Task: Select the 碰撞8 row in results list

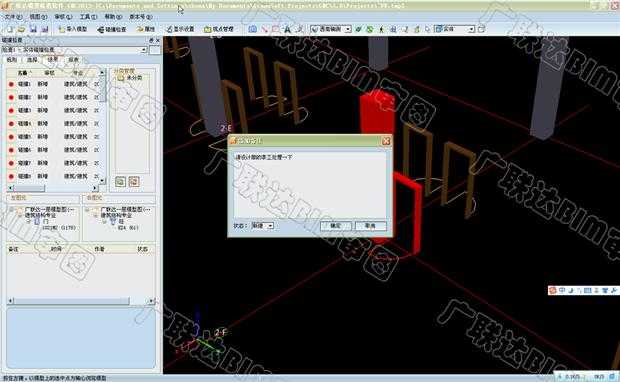Action: (x=53, y=176)
